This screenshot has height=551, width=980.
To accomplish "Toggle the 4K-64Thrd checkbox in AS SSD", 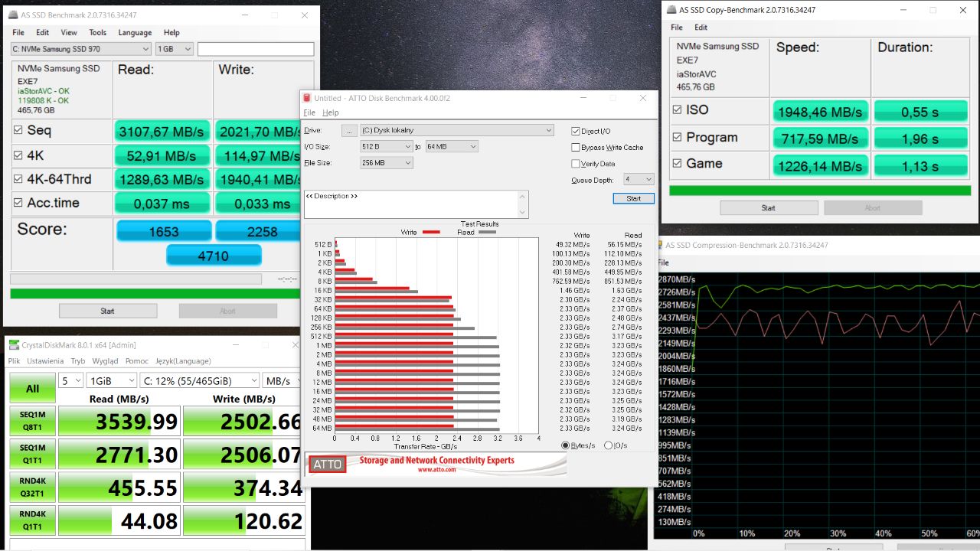I will 18,179.
